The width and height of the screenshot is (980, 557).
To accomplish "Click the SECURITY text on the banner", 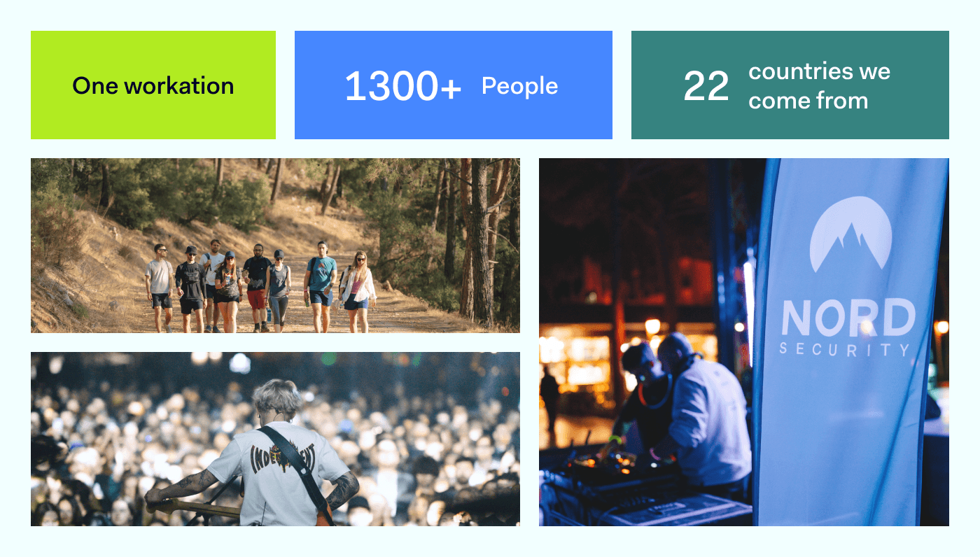I will (x=846, y=349).
